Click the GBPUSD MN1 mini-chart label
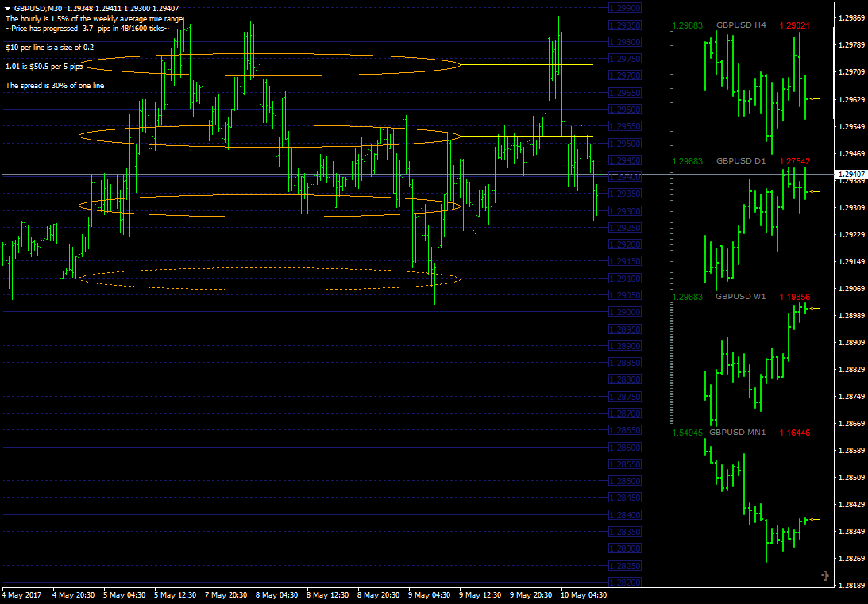 coord(737,432)
